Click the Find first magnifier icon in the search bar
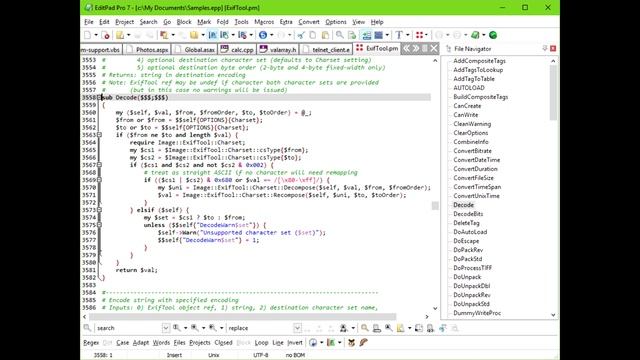Image resolution: width=640 pixels, height=360 pixels. click(176, 328)
